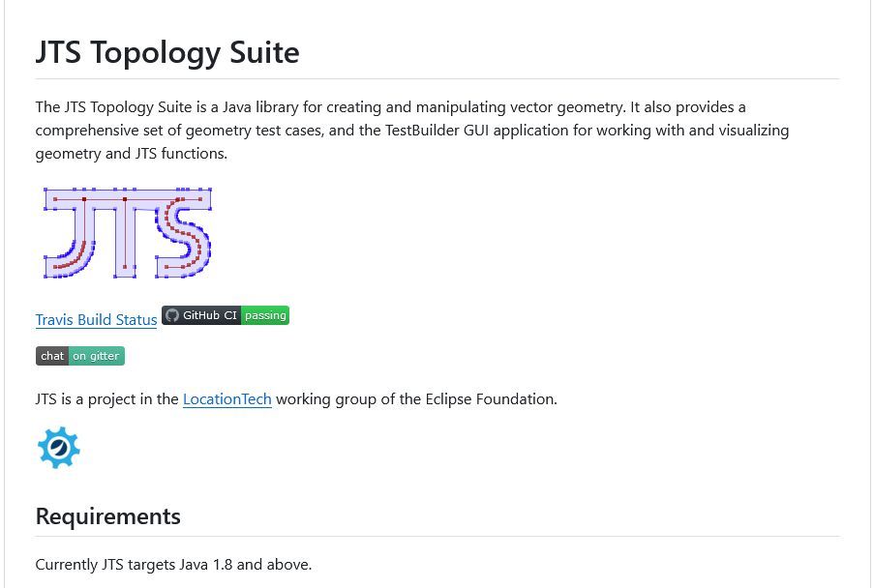Click 'JTS is a project in the' text
This screenshot has height=588, width=874.
click(x=107, y=399)
